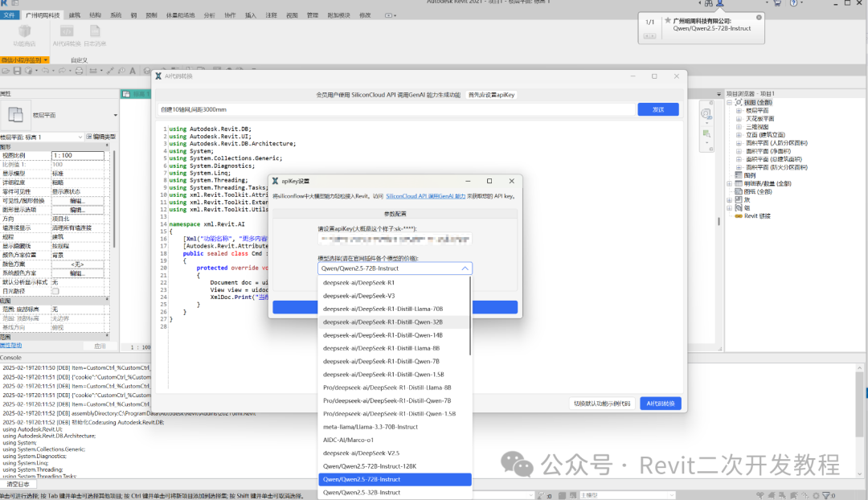This screenshot has width=868, height=500.
Task: Select the Text 'A' tool in quick access toolbar
Action: pos(133,71)
